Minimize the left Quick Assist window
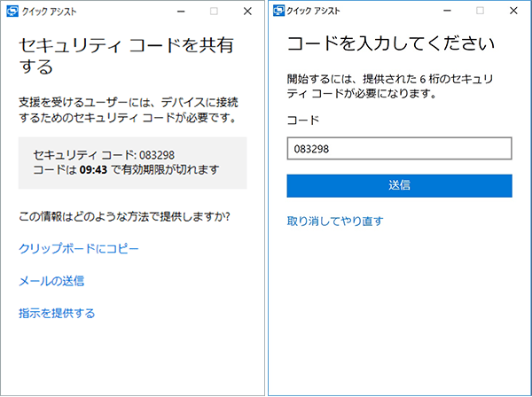 click(181, 12)
